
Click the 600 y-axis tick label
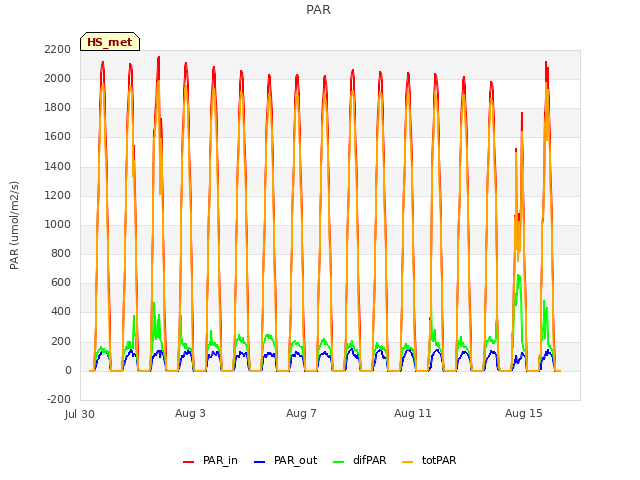pyautogui.click(x=61, y=282)
